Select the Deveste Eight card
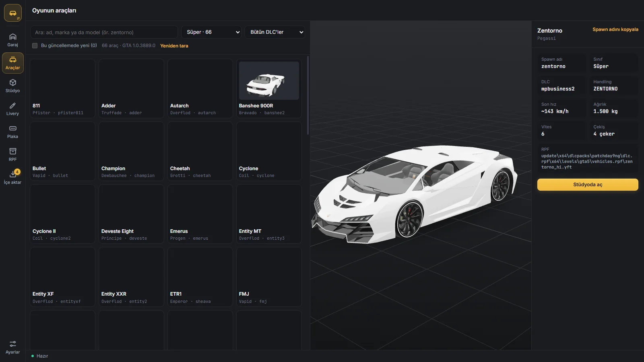644x362 pixels. (x=131, y=214)
